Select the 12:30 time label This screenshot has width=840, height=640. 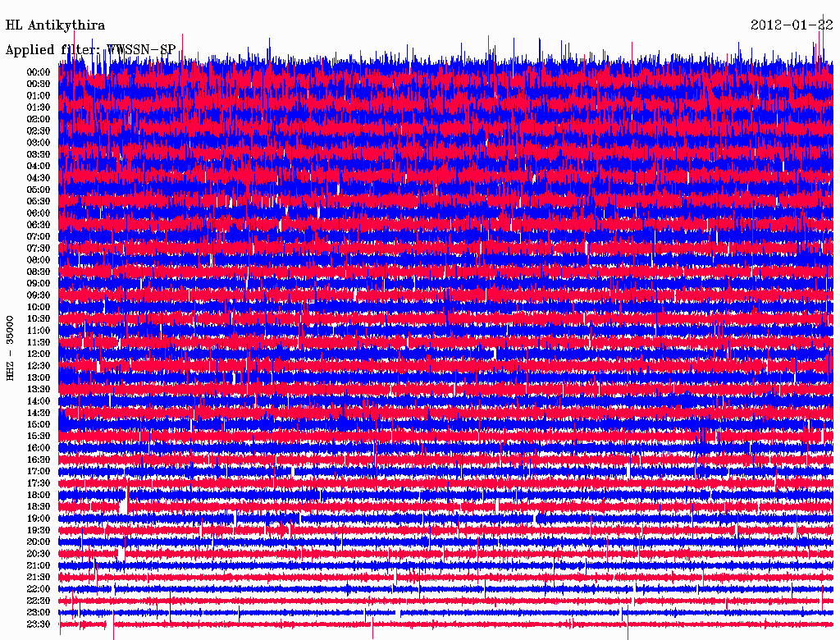coord(39,366)
